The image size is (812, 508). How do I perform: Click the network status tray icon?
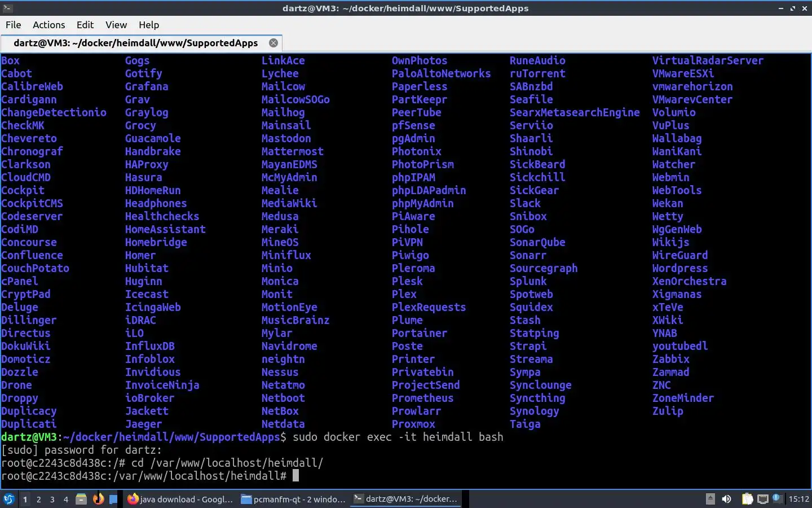click(762, 499)
